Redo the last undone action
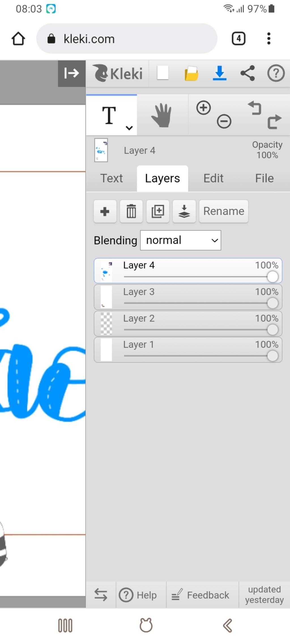The width and height of the screenshot is (290, 644). pyautogui.click(x=274, y=122)
